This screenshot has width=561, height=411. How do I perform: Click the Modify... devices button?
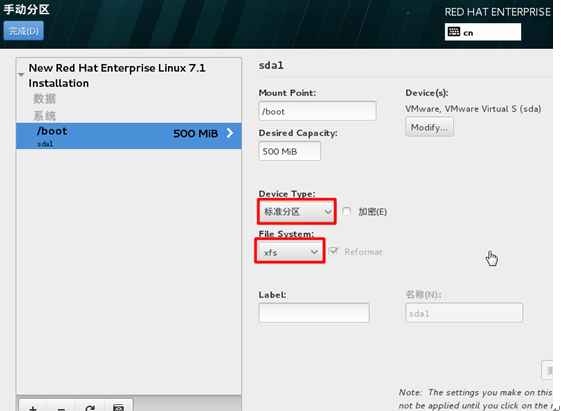pos(429,127)
